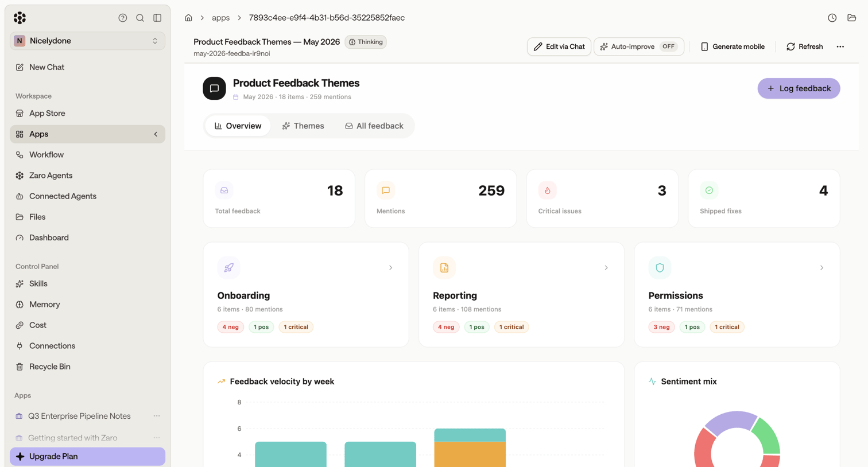The width and height of the screenshot is (868, 467).
Task: Open options for Q3 Enterprise Pipeline Notes
Action: point(157,416)
